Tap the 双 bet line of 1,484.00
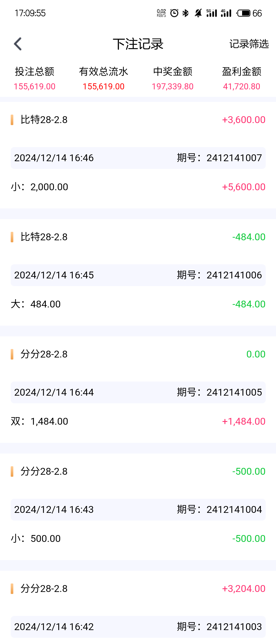 [138, 421]
